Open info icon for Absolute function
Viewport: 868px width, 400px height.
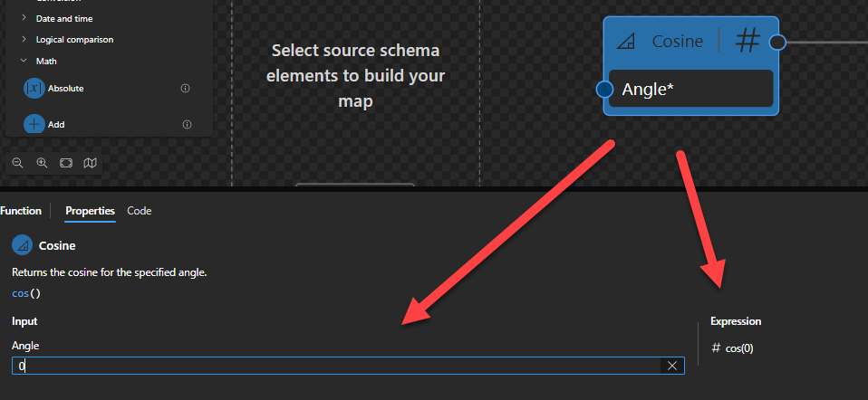point(186,89)
